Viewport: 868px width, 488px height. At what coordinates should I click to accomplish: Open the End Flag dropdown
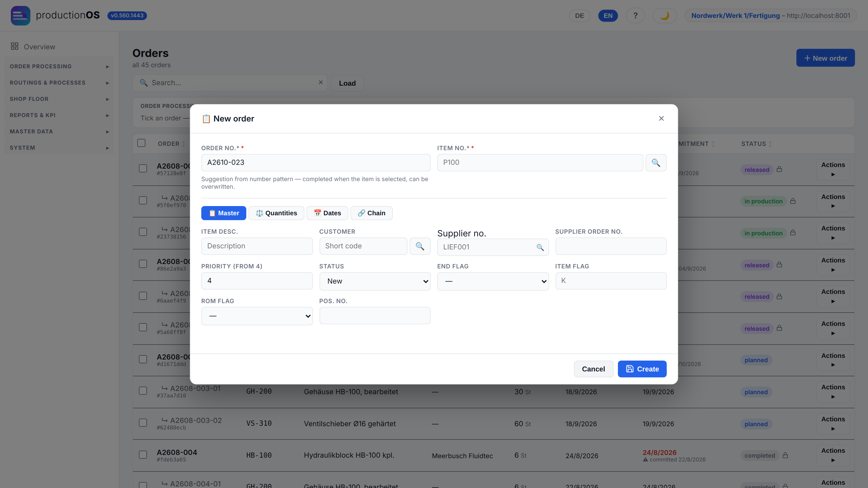(493, 281)
